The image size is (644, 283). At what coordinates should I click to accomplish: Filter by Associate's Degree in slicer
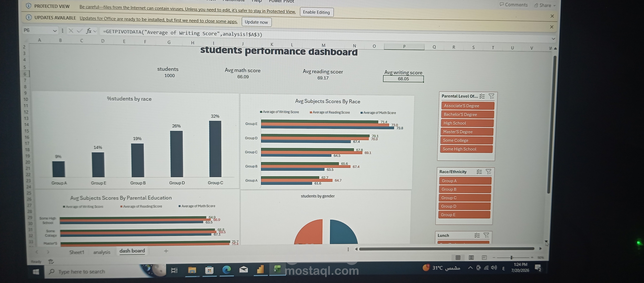tap(468, 106)
